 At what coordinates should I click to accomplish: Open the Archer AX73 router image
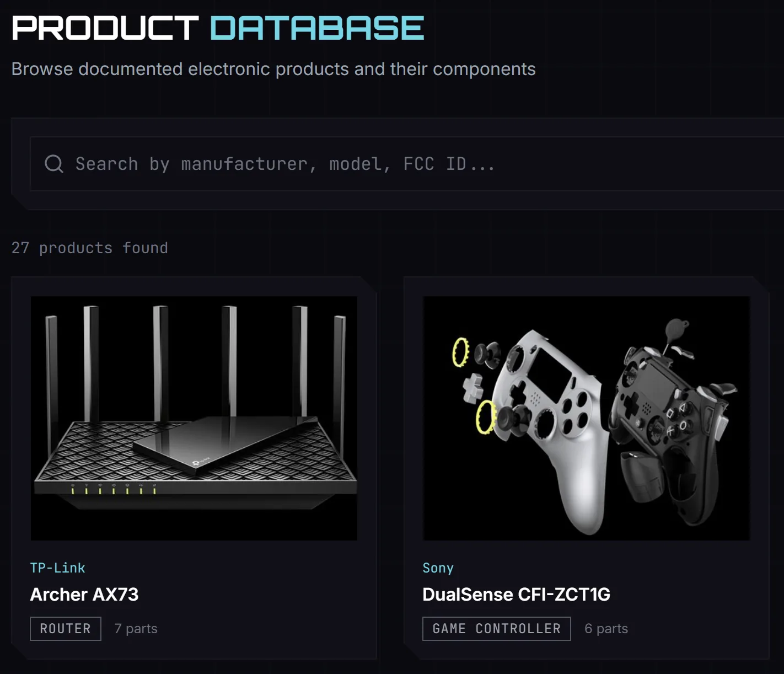tap(194, 418)
